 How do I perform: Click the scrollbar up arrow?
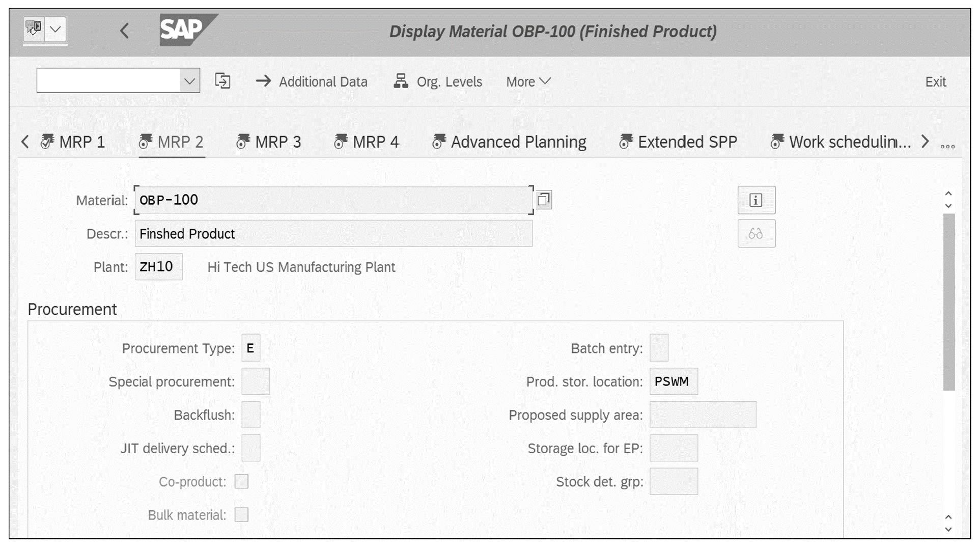tap(948, 193)
